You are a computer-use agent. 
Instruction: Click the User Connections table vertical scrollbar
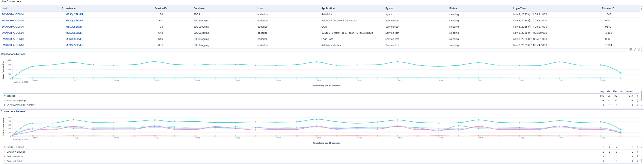pyautogui.click(x=641, y=9)
